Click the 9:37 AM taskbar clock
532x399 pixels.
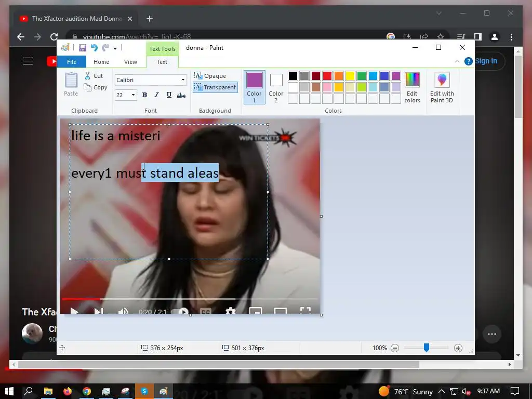coord(488,391)
